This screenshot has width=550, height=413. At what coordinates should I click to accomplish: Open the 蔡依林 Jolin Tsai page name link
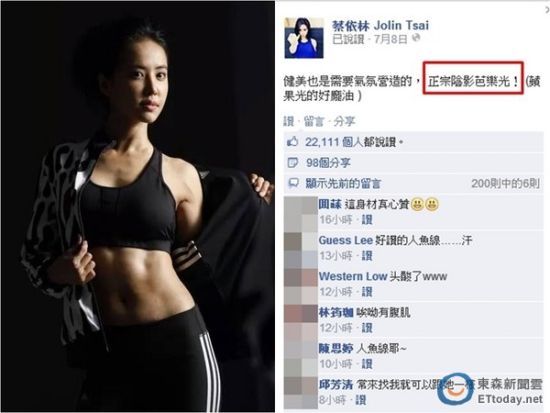[x=380, y=25]
